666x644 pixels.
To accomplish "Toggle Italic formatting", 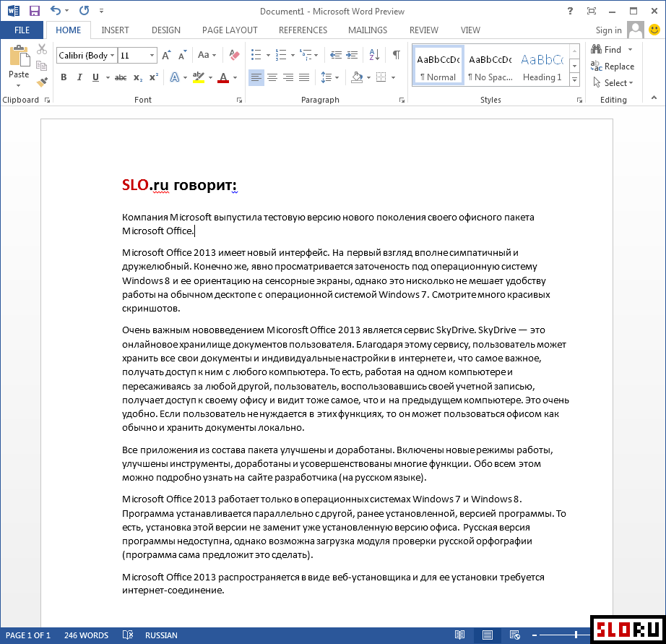I will point(79,77).
